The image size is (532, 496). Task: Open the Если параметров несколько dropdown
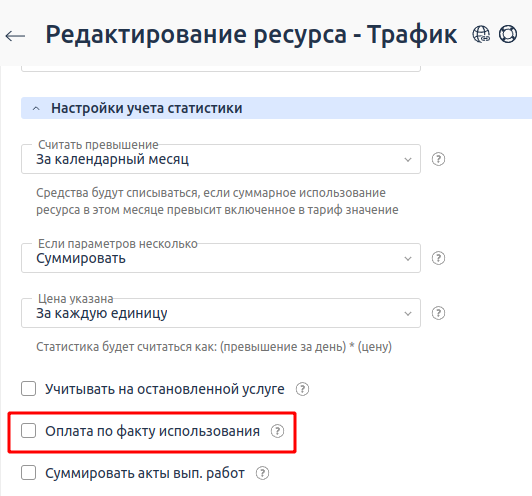pos(221,258)
